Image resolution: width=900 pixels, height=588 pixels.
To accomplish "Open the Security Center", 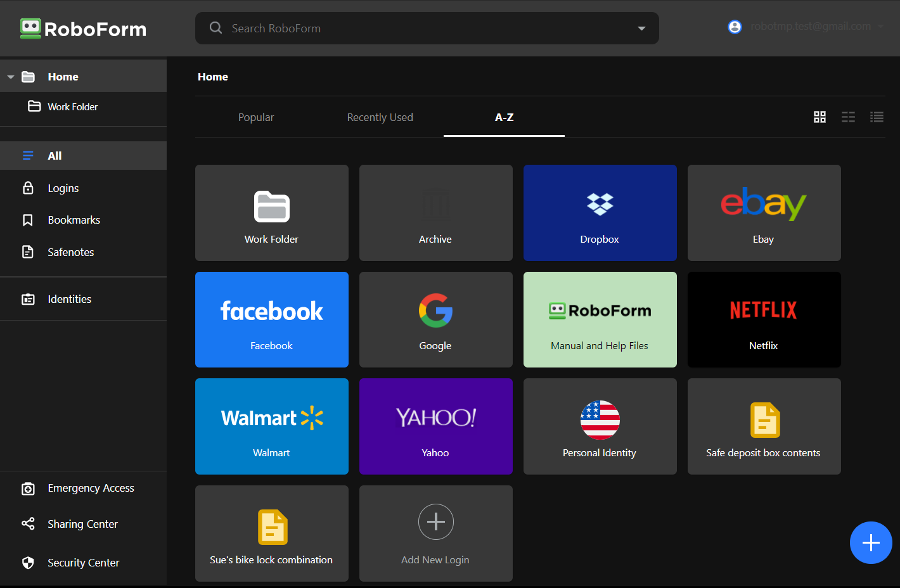I will [83, 562].
